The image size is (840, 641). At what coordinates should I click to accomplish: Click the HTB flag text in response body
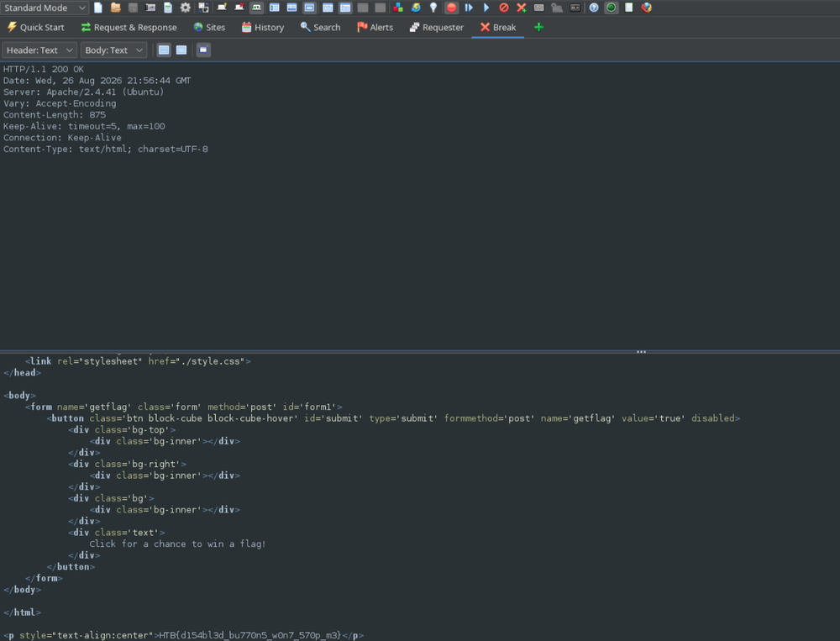pos(250,635)
